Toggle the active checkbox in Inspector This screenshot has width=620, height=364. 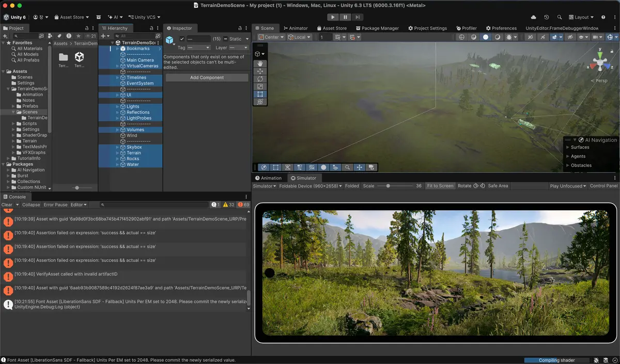pyautogui.click(x=182, y=39)
